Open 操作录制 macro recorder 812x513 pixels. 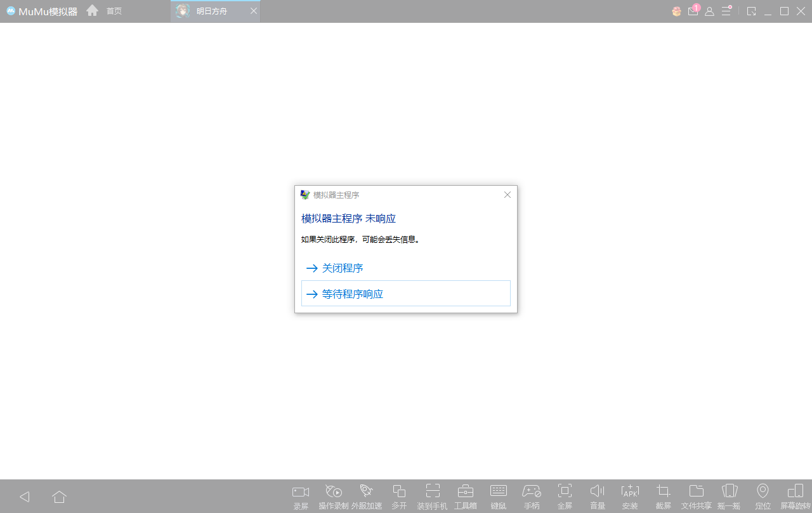coord(334,497)
